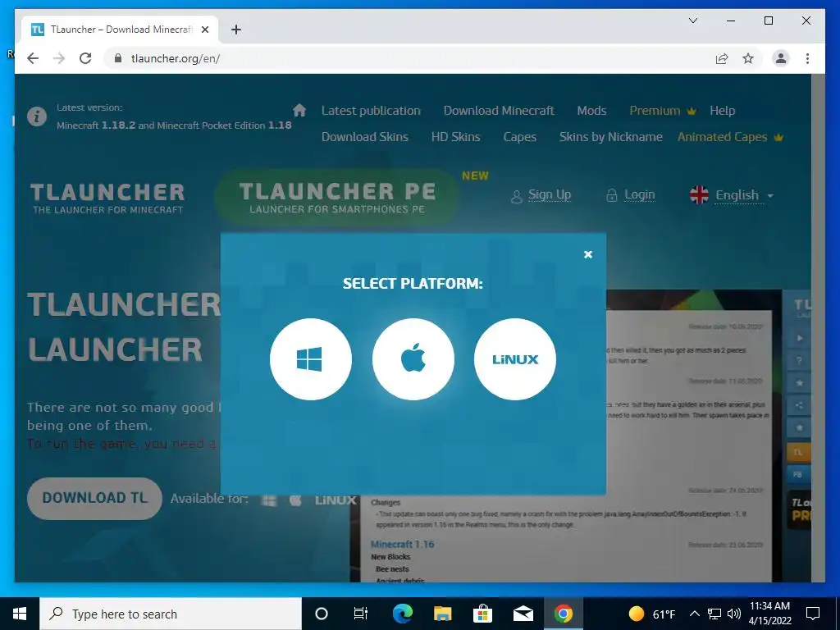The width and height of the screenshot is (840, 630).
Task: Reload the tlauncher.org page
Action: tap(85, 58)
